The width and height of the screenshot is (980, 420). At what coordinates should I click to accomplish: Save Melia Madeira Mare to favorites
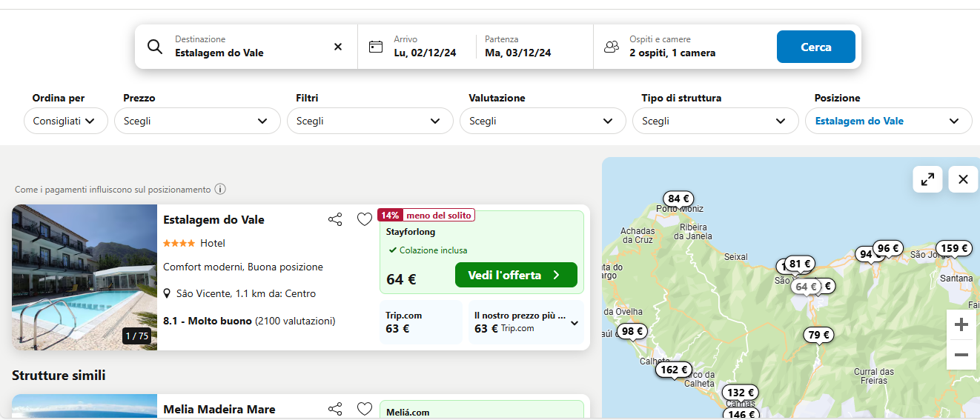(x=364, y=409)
